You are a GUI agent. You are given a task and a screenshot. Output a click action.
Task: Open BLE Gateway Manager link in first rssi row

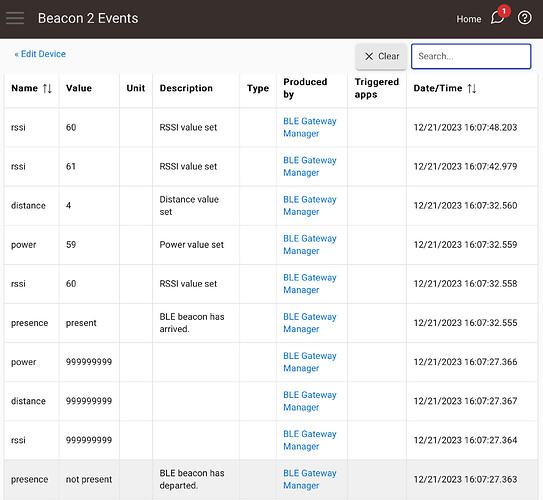[310, 127]
